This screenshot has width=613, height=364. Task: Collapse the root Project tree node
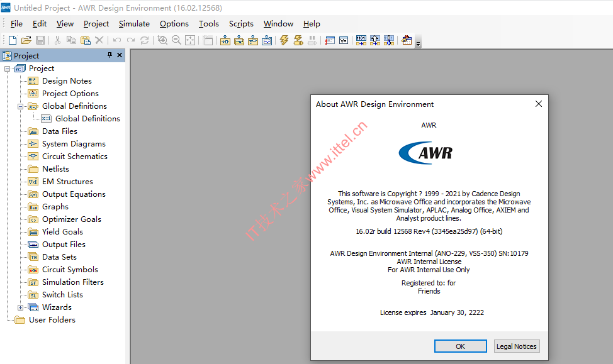pos(7,69)
